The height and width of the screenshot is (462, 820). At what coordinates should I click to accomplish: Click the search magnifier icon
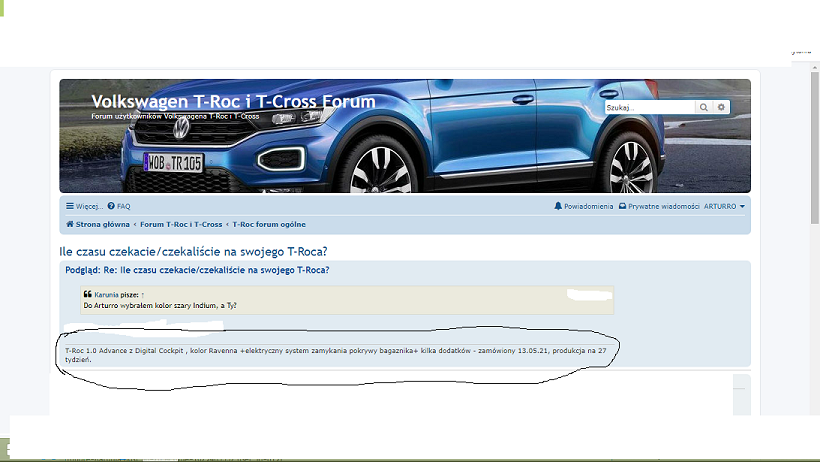coord(703,107)
